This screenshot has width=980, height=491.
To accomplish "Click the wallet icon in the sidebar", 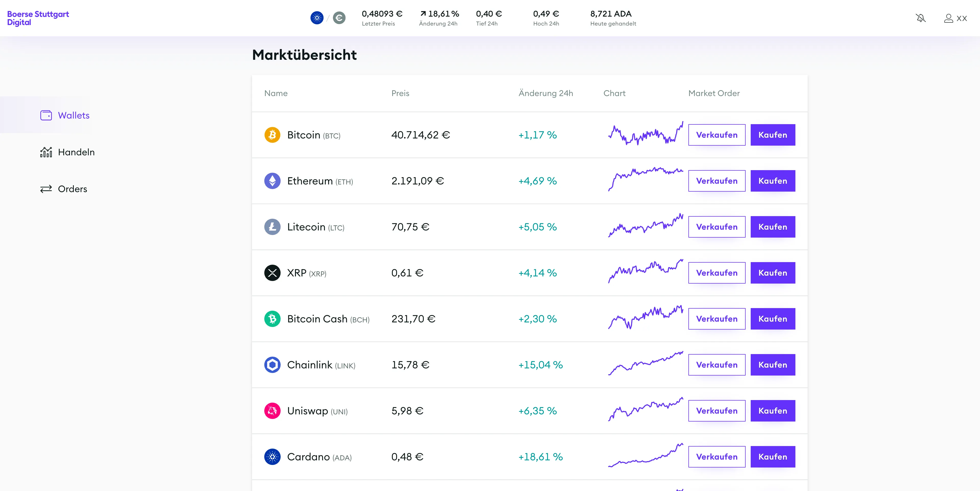I will (46, 115).
